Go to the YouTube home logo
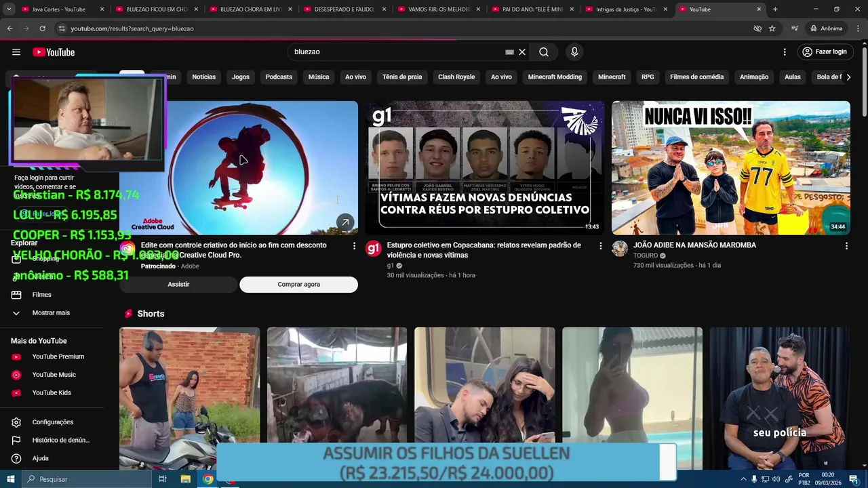The width and height of the screenshot is (868, 488). tap(54, 52)
